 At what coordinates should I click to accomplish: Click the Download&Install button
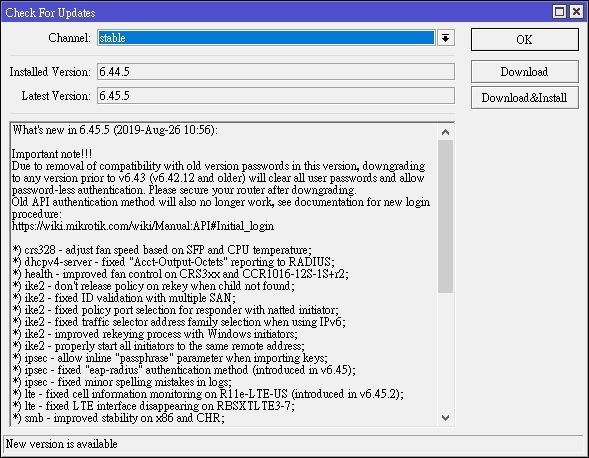pyautogui.click(x=524, y=98)
